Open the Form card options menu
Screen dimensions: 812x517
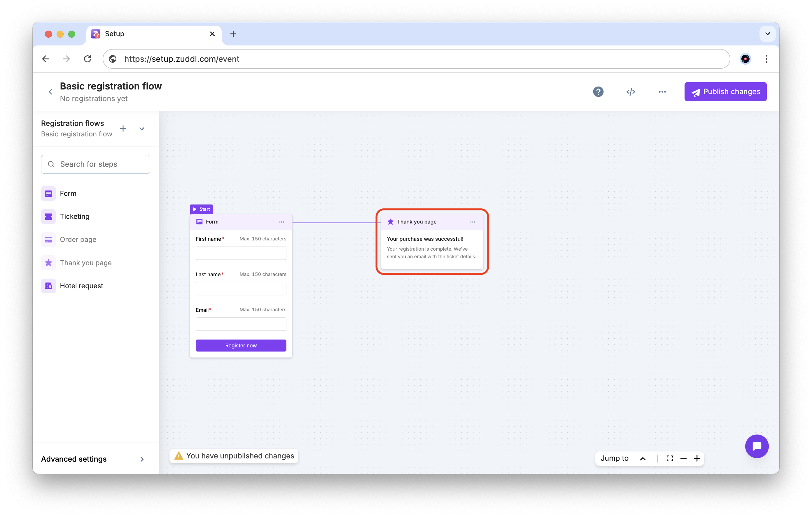click(281, 222)
